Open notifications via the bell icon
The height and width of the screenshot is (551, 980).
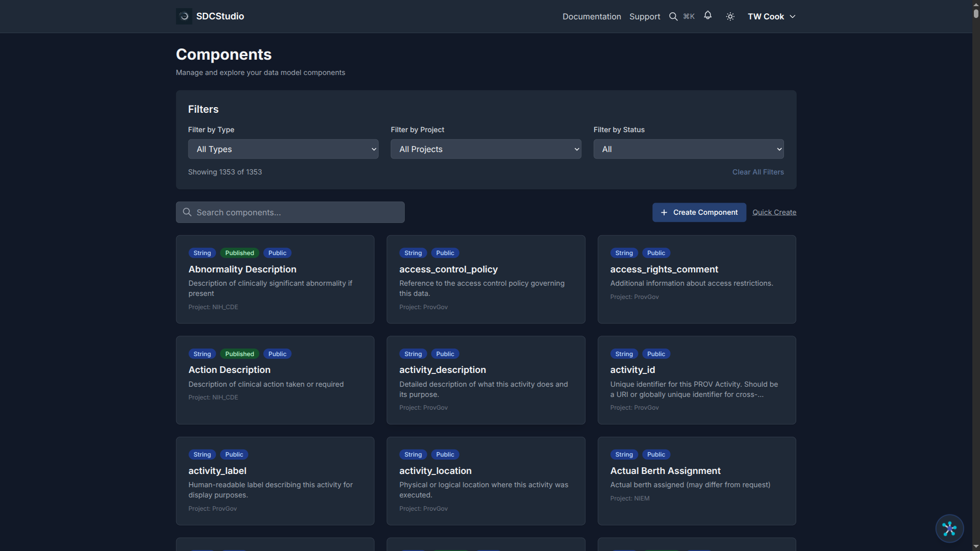point(708,16)
